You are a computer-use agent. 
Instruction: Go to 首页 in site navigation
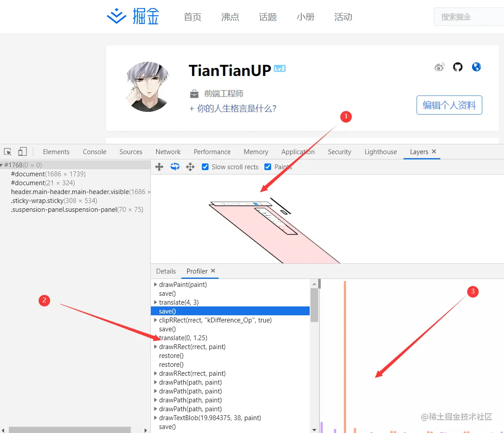(x=193, y=17)
